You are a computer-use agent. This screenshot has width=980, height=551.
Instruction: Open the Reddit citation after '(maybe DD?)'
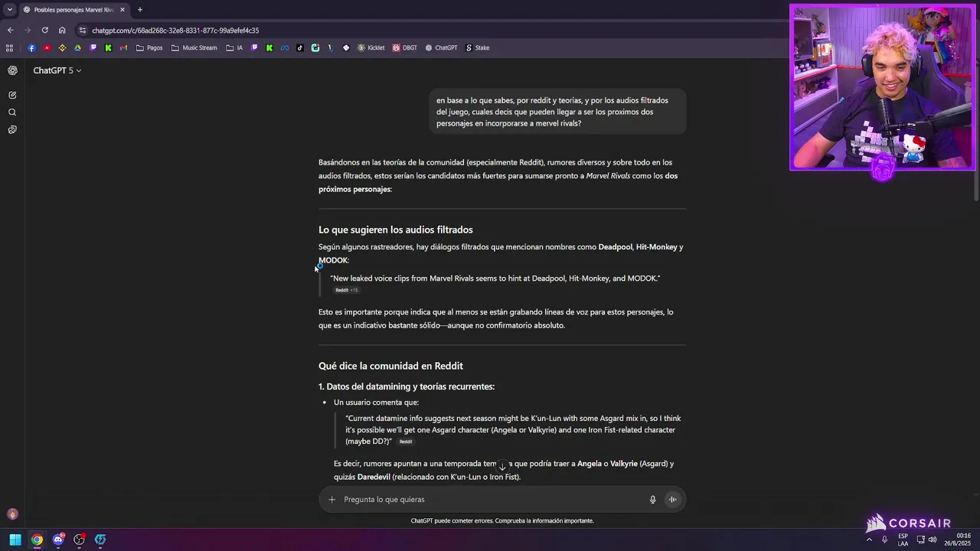tap(406, 442)
